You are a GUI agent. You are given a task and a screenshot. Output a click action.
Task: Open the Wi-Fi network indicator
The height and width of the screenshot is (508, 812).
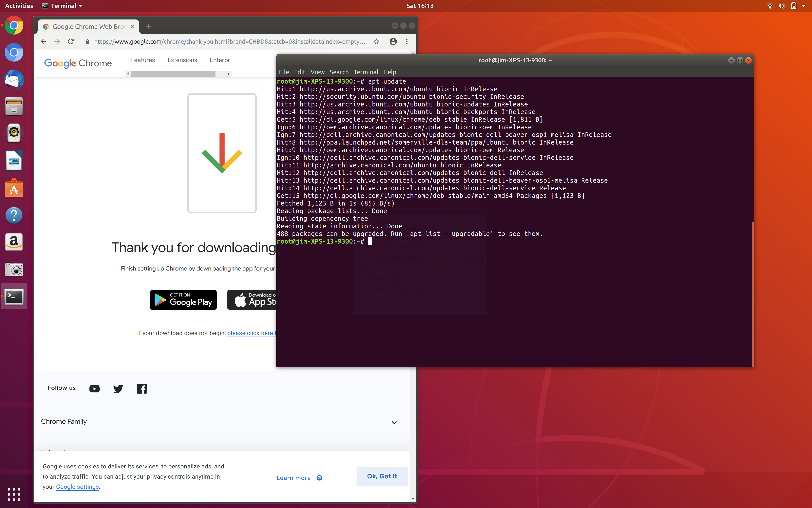[x=770, y=6]
